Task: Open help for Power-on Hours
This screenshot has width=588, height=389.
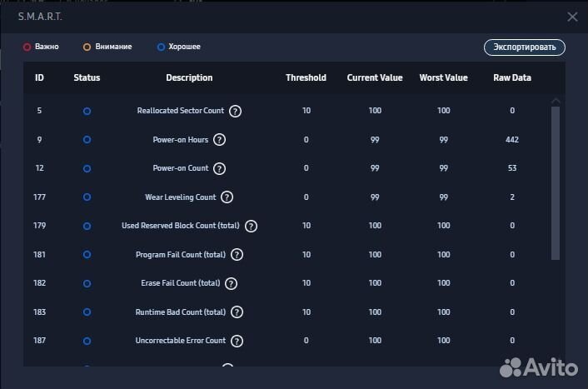Action: pyautogui.click(x=220, y=140)
